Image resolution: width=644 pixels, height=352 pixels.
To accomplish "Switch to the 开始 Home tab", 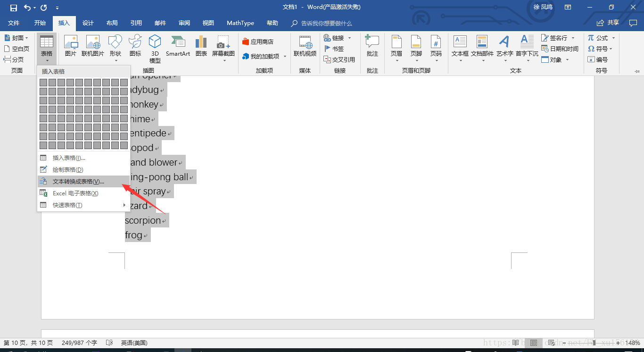I will pyautogui.click(x=40, y=23).
